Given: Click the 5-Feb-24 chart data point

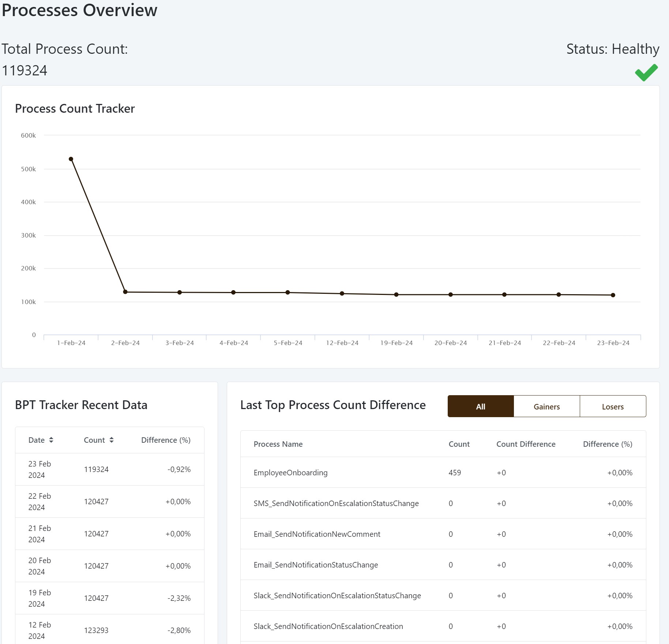Looking at the screenshot, I should pyautogui.click(x=287, y=292).
